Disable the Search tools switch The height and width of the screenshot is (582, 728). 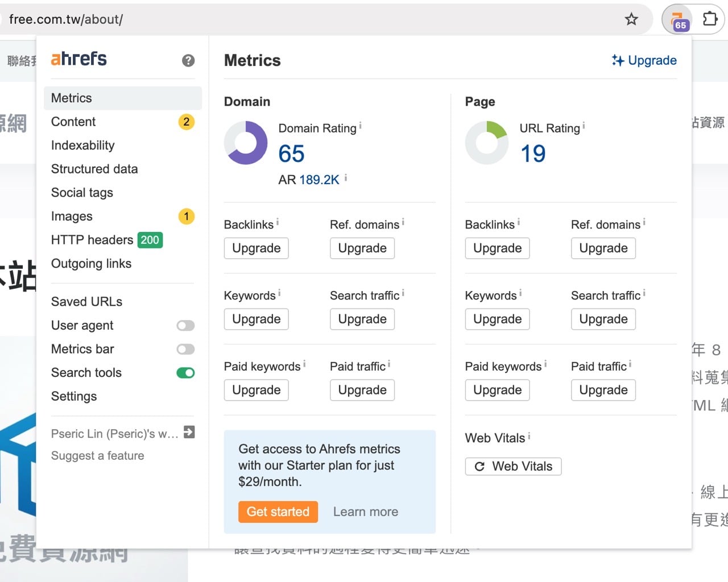click(x=185, y=373)
